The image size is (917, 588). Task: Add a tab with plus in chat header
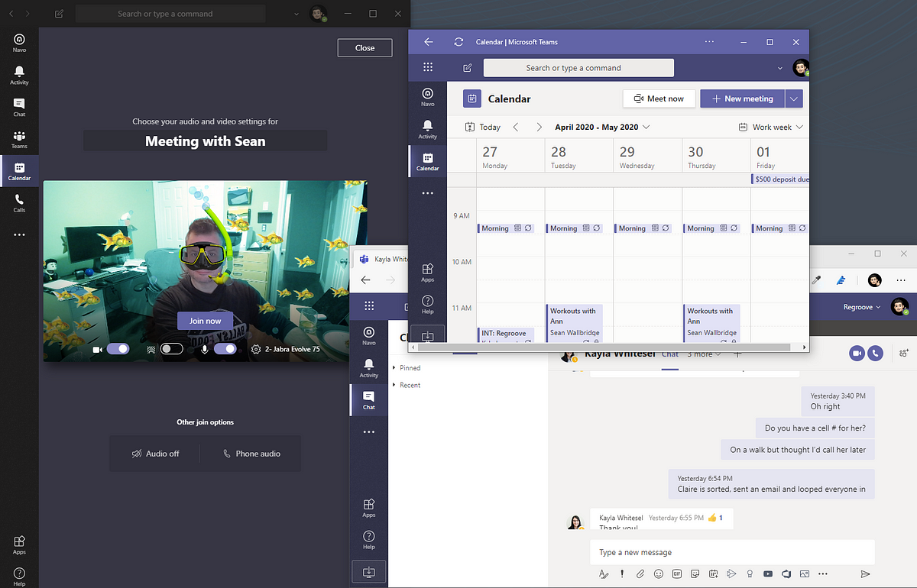[x=737, y=354]
